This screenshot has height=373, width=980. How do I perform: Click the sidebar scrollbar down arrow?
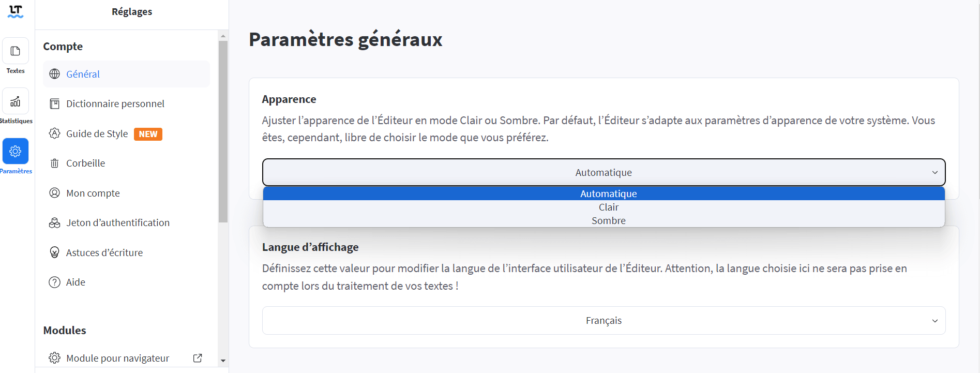click(223, 361)
